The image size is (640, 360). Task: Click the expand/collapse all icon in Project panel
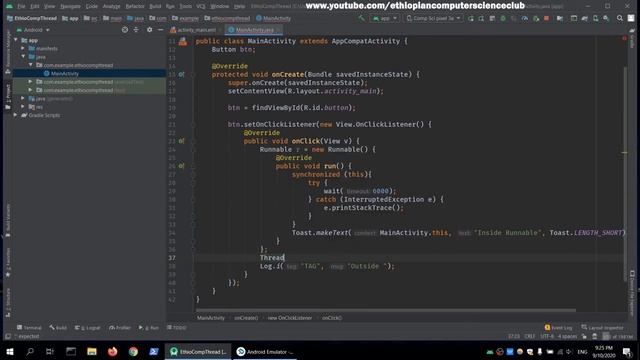[136, 30]
